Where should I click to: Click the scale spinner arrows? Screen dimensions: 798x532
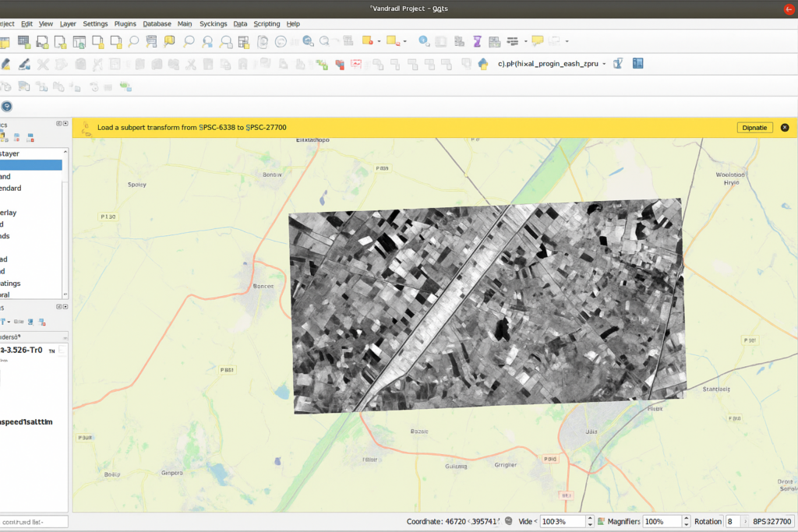(590, 522)
